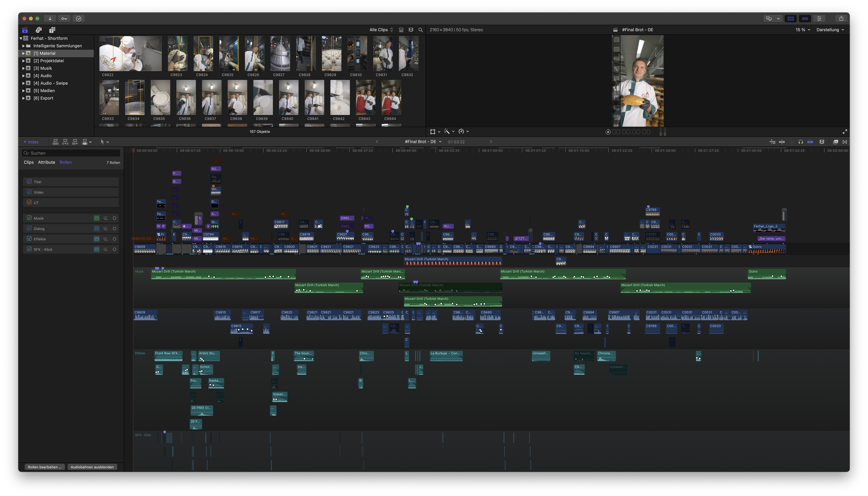Show the Inspector sliders icon
This screenshot has width=868, height=496.
[x=819, y=19]
